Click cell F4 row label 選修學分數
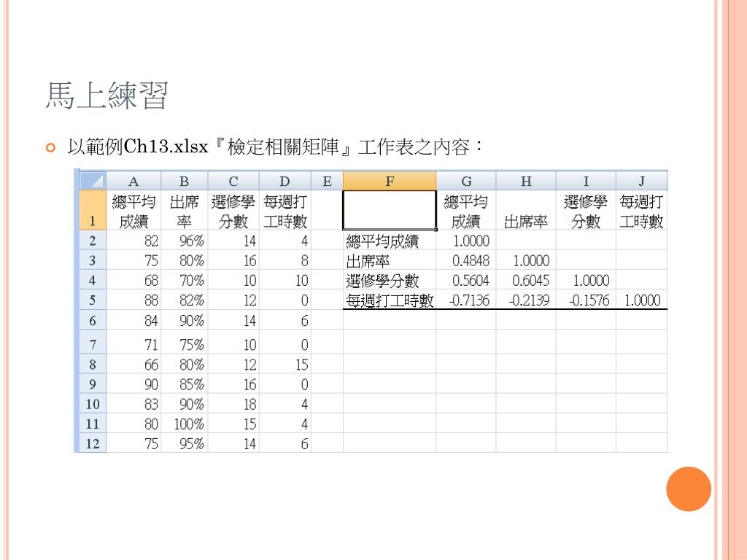Screen dimensions: 747x560 click(390, 280)
